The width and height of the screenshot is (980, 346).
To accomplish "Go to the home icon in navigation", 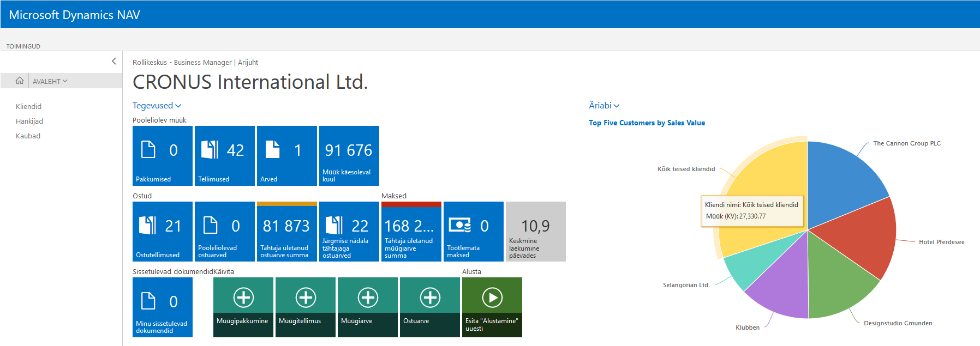I will pyautogui.click(x=20, y=81).
